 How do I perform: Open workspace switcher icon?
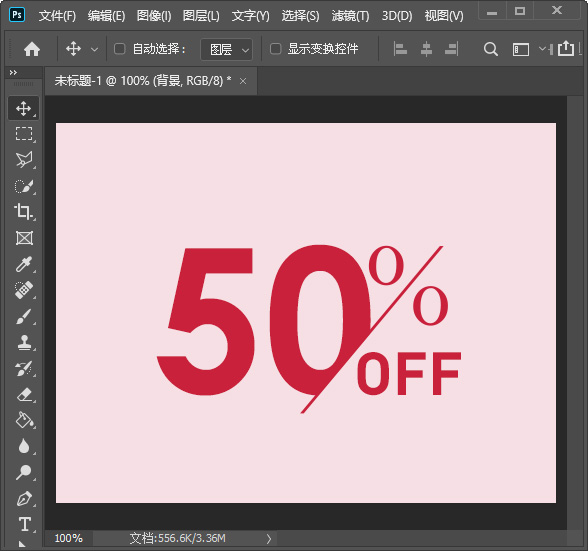[x=521, y=49]
